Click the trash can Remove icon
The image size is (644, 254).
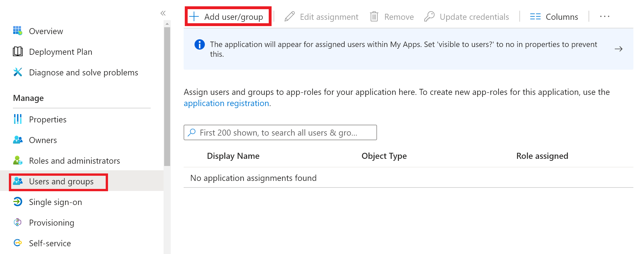[x=374, y=17]
